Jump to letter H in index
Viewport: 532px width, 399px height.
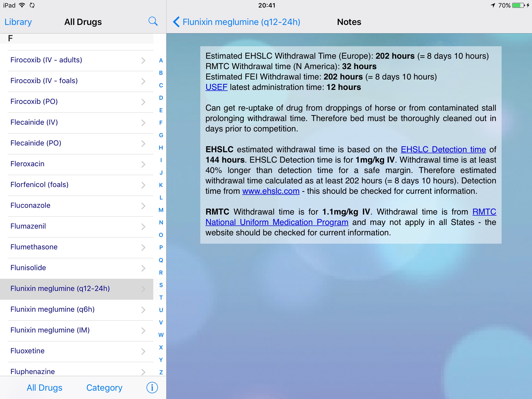pyautogui.click(x=161, y=148)
